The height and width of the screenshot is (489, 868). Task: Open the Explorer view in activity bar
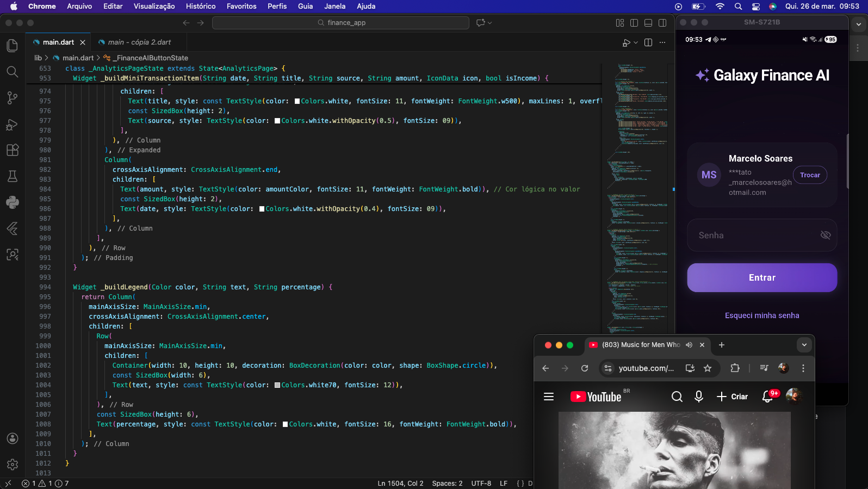click(12, 46)
